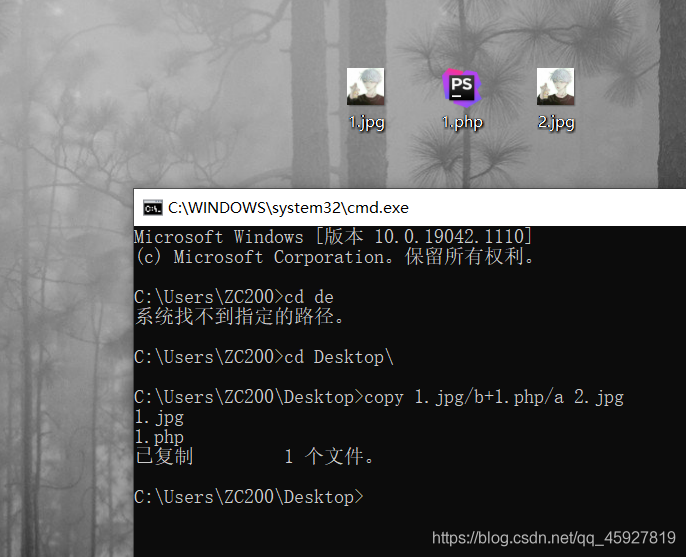The width and height of the screenshot is (686, 557).
Task: Select the 1.jpg desktop image icon
Action: (x=365, y=86)
